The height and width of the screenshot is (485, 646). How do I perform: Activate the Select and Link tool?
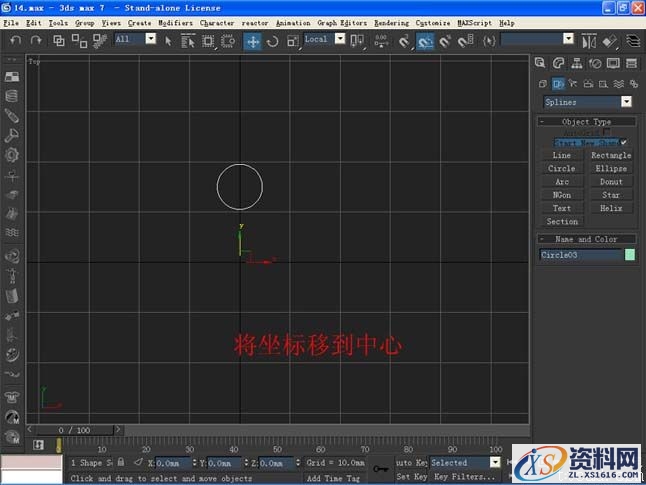click(59, 40)
